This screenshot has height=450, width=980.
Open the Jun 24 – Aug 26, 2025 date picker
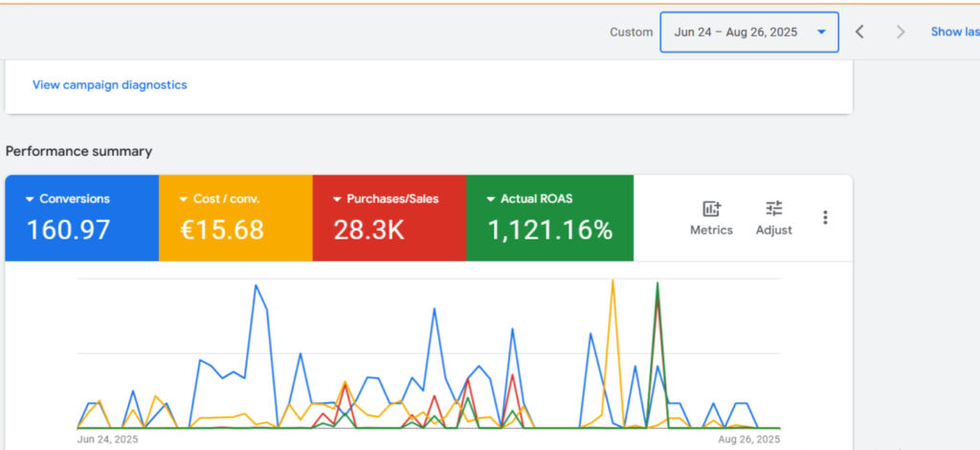[x=735, y=32]
